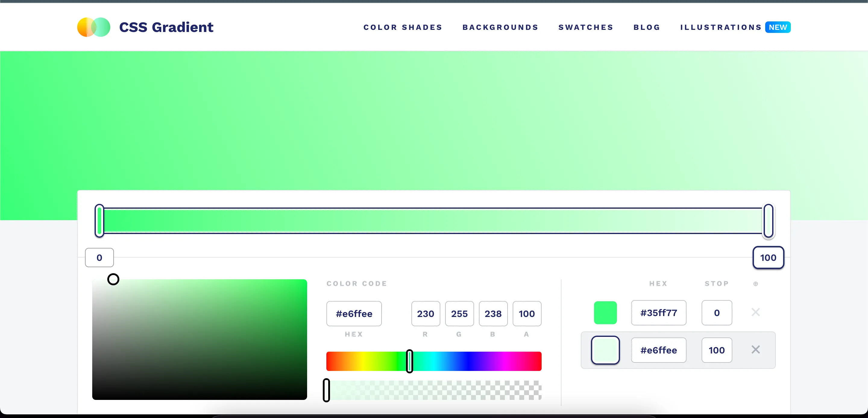Viewport: 868px width, 418px height.
Task: Click the HEX field showing #e6ffee
Action: tap(354, 314)
